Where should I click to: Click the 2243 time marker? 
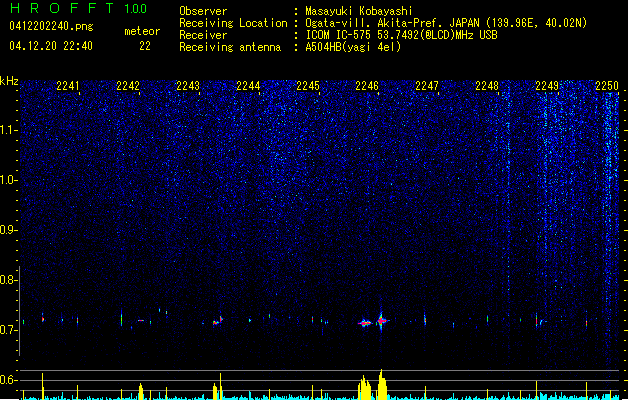point(188,85)
